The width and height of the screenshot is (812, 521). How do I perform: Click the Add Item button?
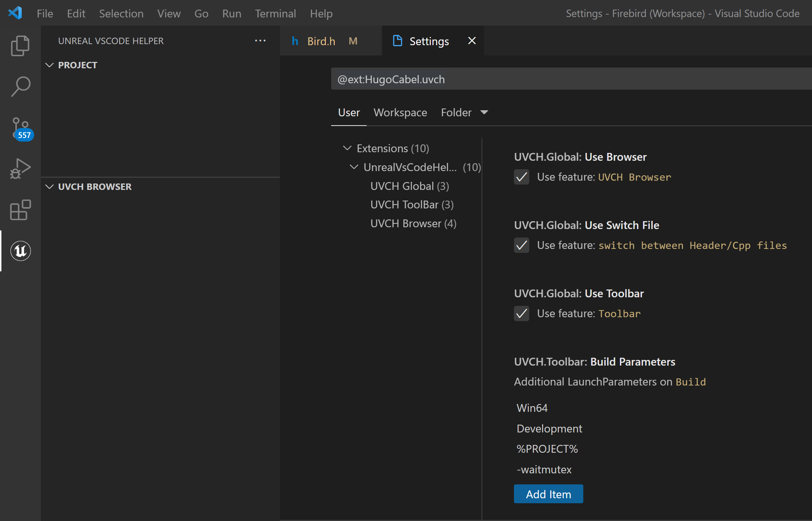pyautogui.click(x=548, y=494)
